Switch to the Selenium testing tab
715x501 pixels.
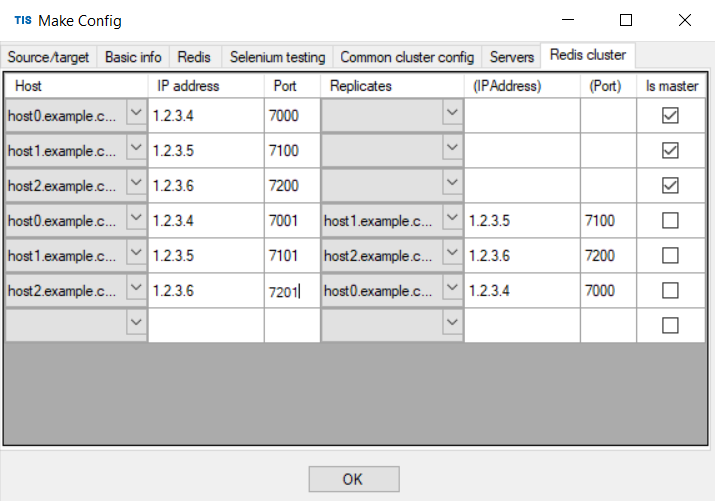(277, 57)
